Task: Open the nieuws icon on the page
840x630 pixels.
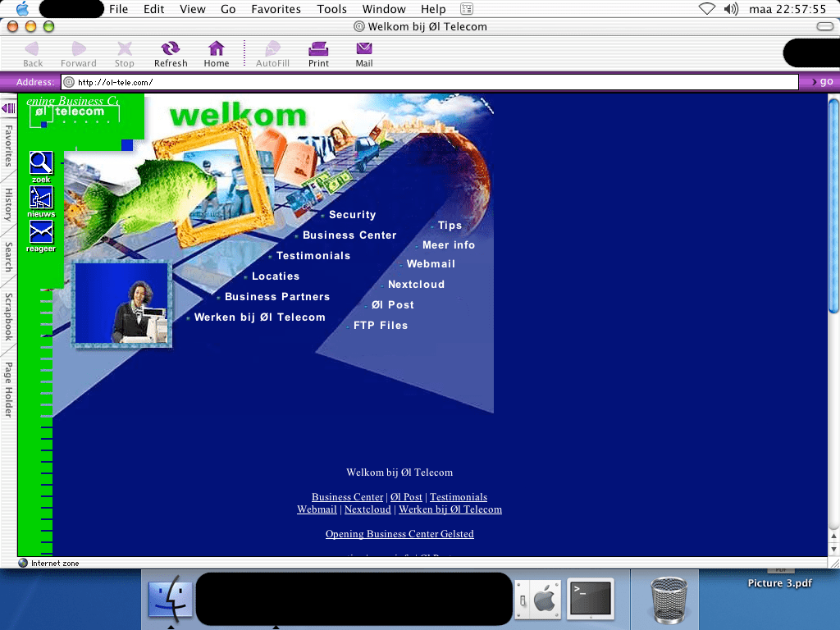Action: tap(41, 198)
